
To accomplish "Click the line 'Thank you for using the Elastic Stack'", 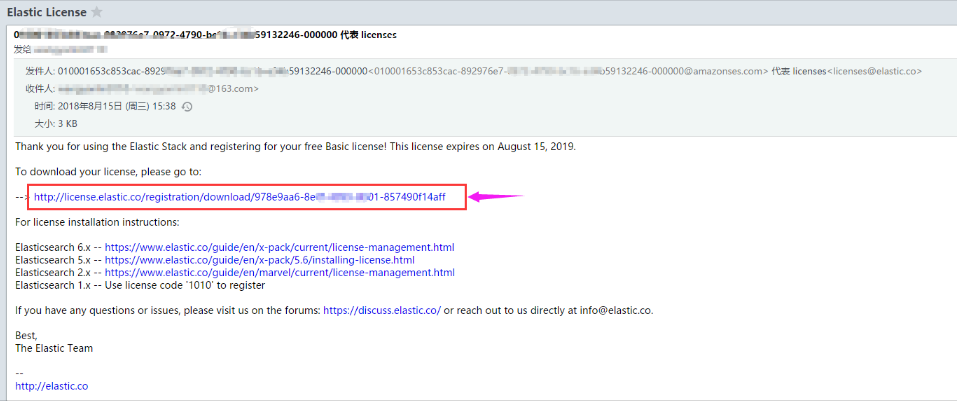I will pos(295,147).
